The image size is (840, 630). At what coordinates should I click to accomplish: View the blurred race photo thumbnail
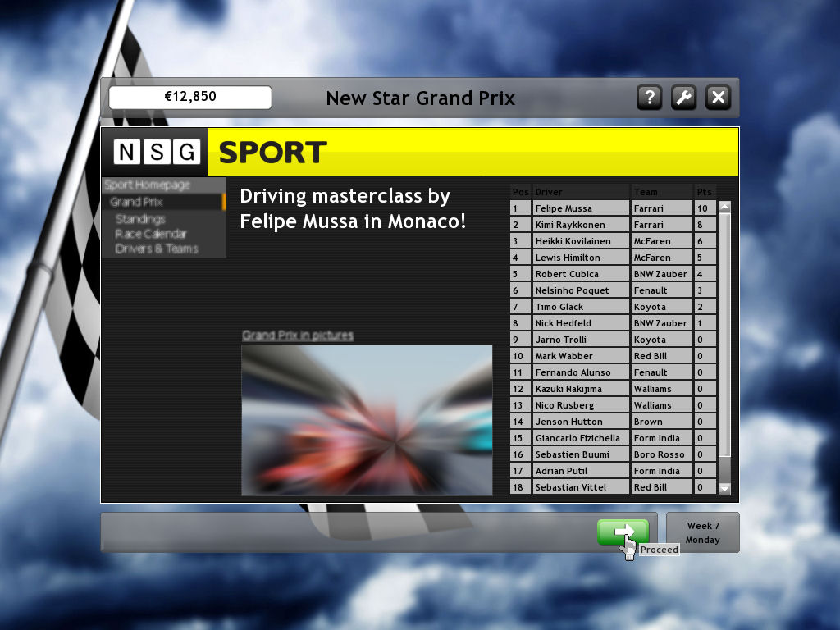point(367,420)
